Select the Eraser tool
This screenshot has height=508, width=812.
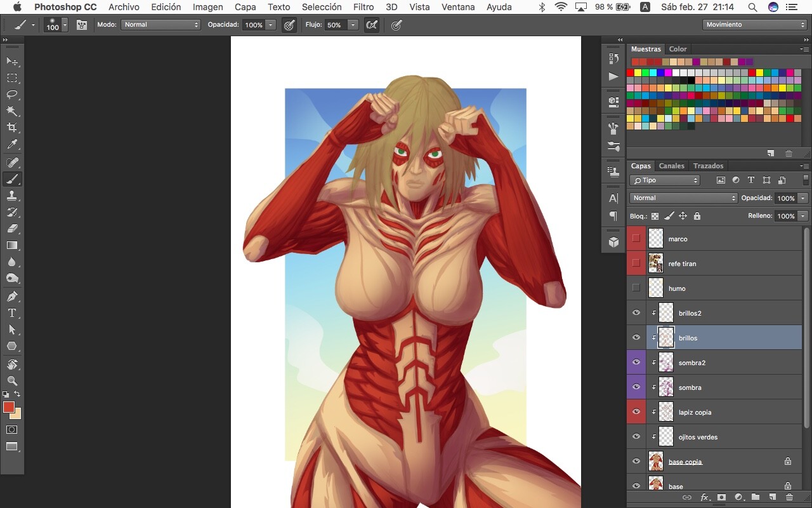pos(12,229)
